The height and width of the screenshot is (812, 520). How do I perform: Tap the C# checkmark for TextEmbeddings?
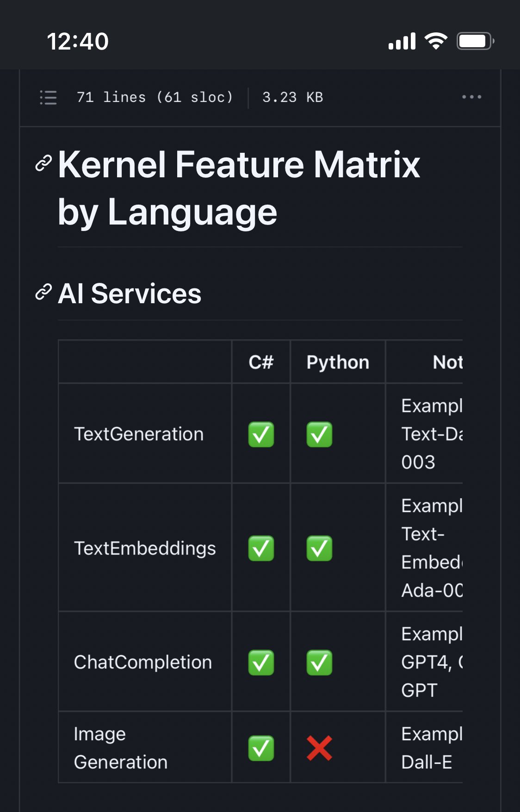pos(261,548)
